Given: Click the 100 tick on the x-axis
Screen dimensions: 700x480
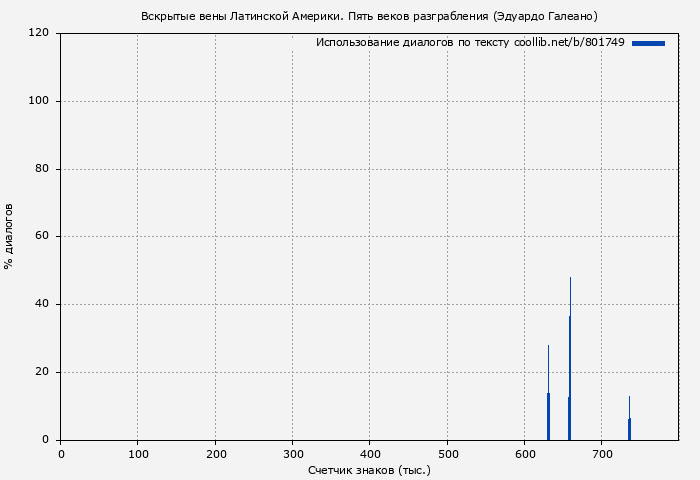Looking at the screenshot, I should (x=138, y=454).
